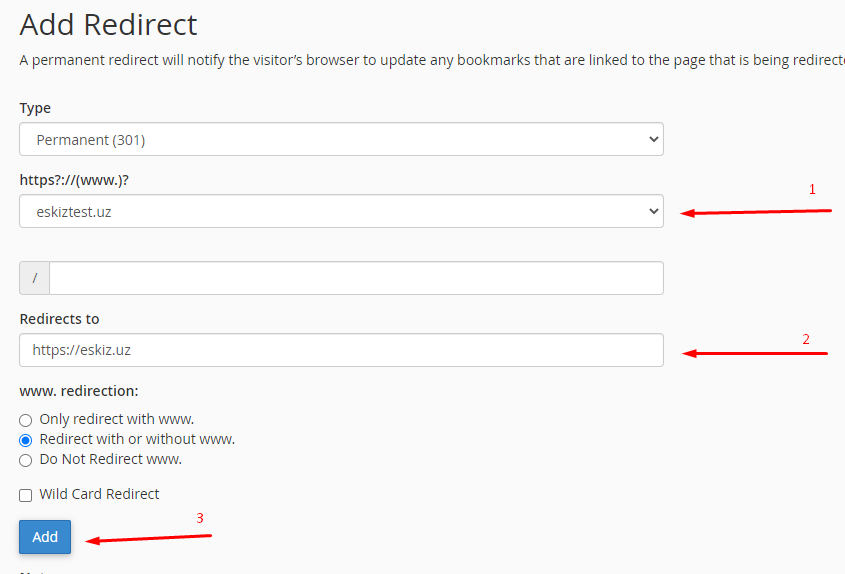
Task: Click the www. redirection: label
Action: [78, 391]
